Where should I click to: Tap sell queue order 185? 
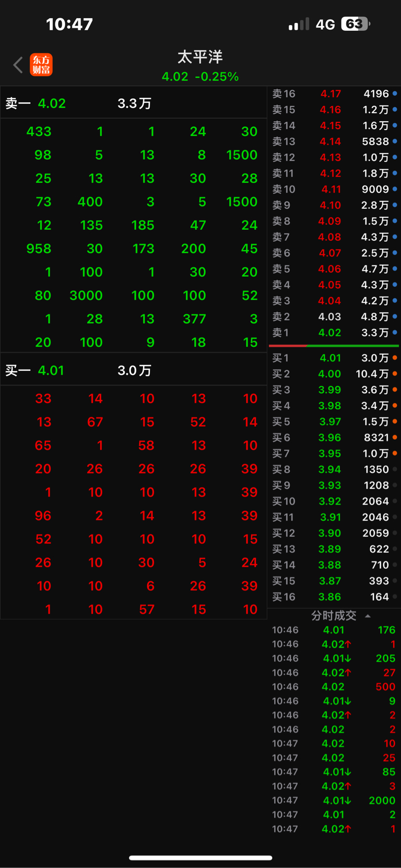(x=143, y=225)
